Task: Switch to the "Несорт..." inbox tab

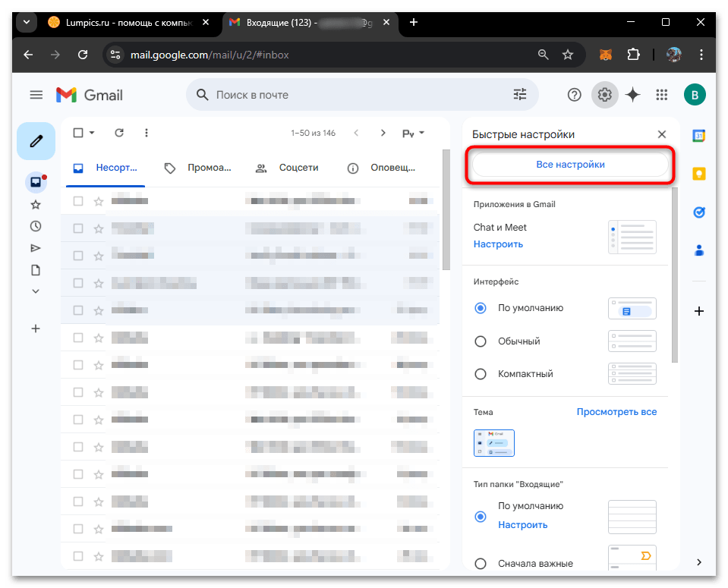Action: 106,168
